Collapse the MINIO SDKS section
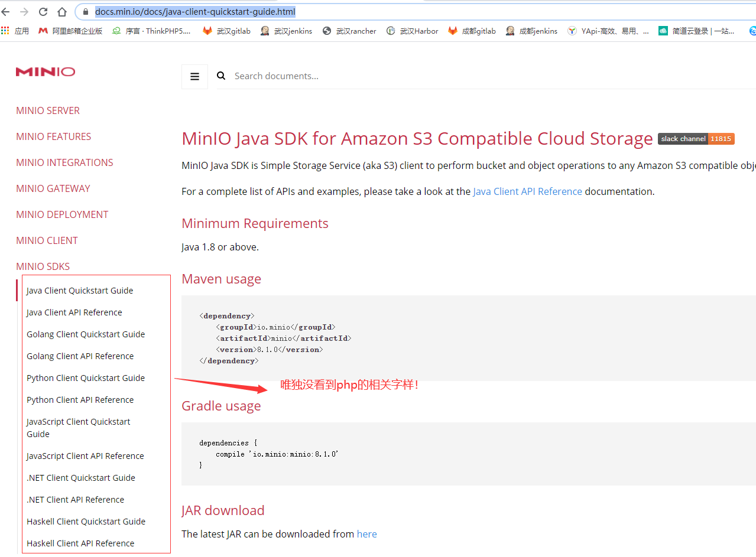Viewport: 756px width, 557px height. tap(43, 266)
